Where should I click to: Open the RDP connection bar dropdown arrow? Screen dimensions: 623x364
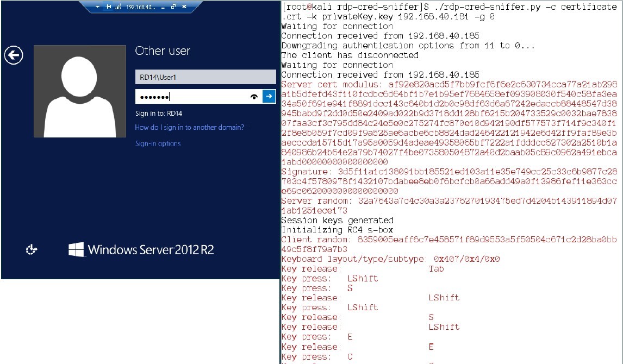(98, 7)
